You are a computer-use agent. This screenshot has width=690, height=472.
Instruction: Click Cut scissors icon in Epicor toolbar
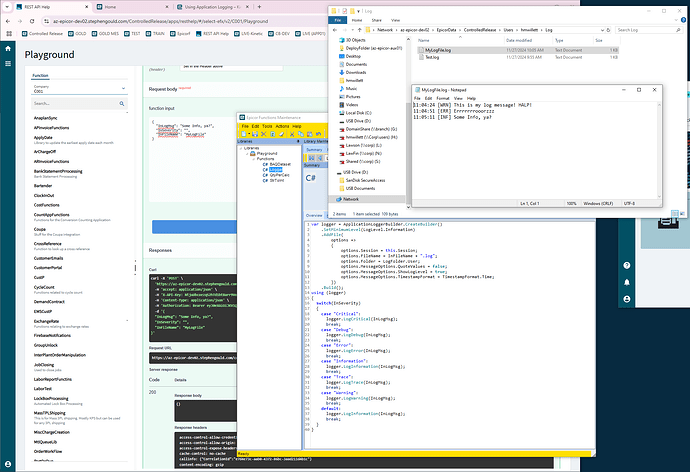292,134
